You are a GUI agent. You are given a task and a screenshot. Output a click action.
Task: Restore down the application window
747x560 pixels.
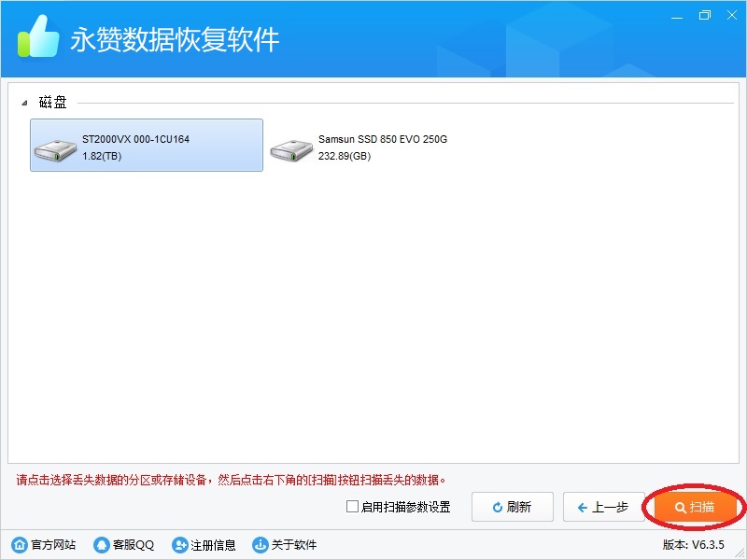coord(704,15)
